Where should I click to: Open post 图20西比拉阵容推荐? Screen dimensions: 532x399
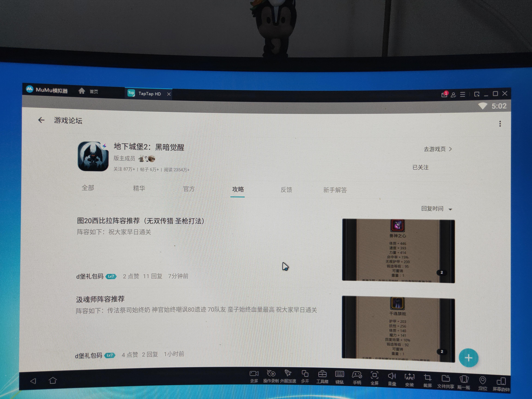[141, 221]
